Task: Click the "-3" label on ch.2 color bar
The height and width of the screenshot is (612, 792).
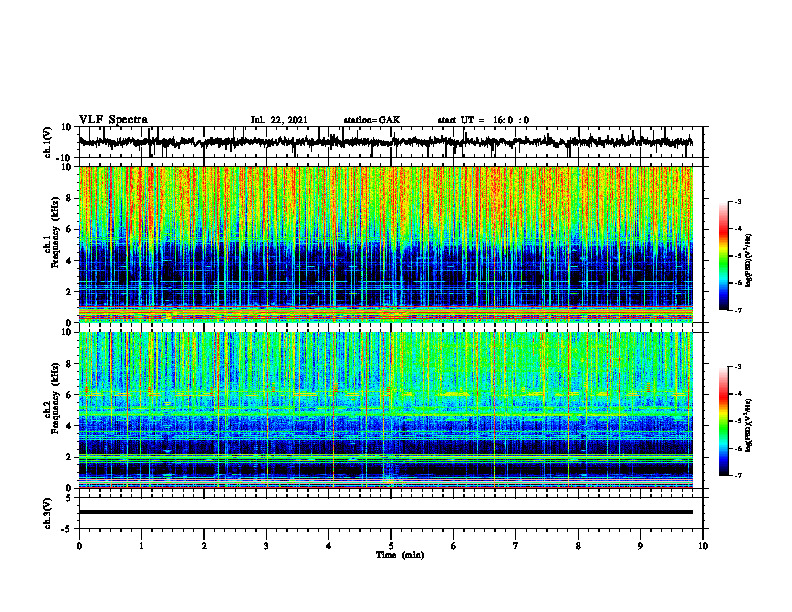Action: click(738, 367)
